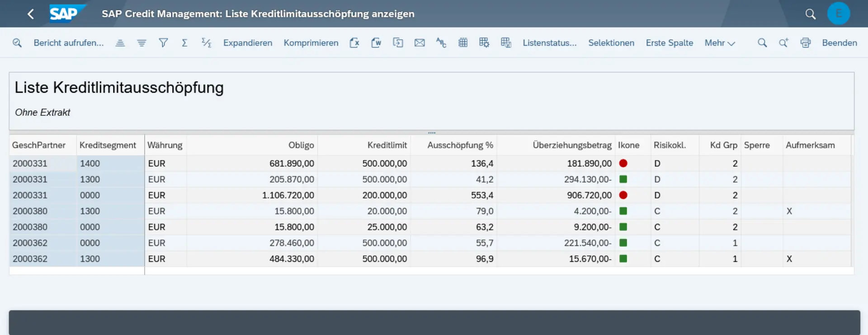Viewport: 868px width, 335px height.
Task: Click the ABC analysis icon
Action: pyautogui.click(x=441, y=43)
